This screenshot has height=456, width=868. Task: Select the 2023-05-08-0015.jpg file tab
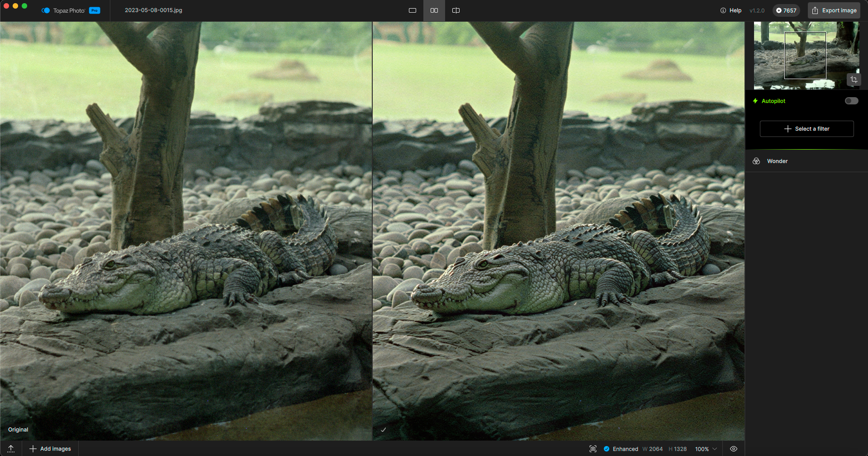153,10
